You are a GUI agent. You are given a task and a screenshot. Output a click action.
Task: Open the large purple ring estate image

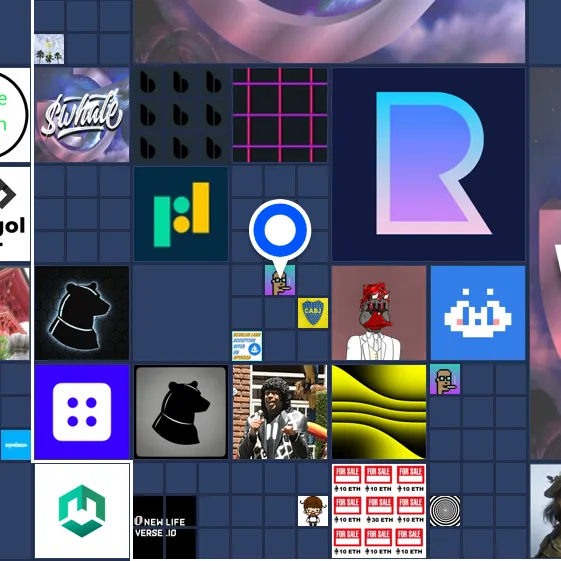tap(330, 31)
